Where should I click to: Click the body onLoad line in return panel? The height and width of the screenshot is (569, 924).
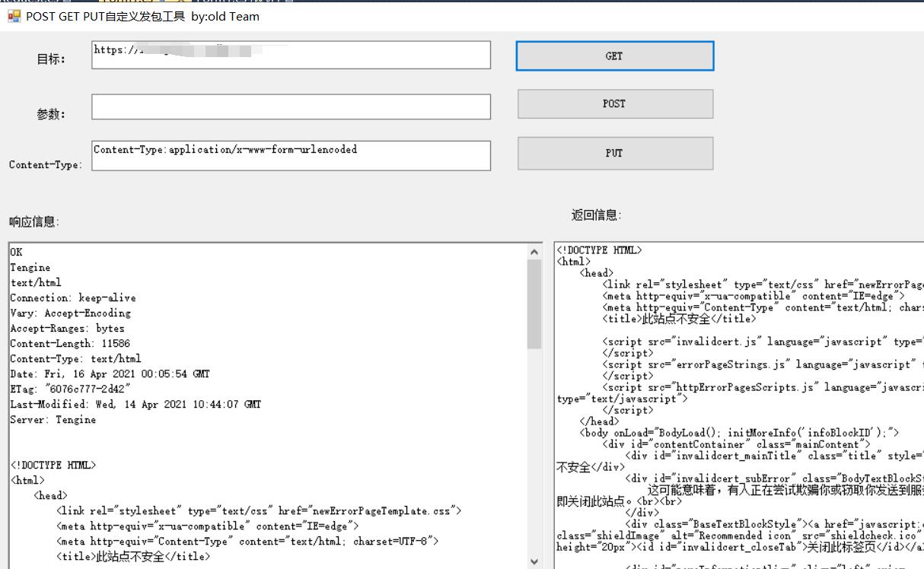(739, 433)
